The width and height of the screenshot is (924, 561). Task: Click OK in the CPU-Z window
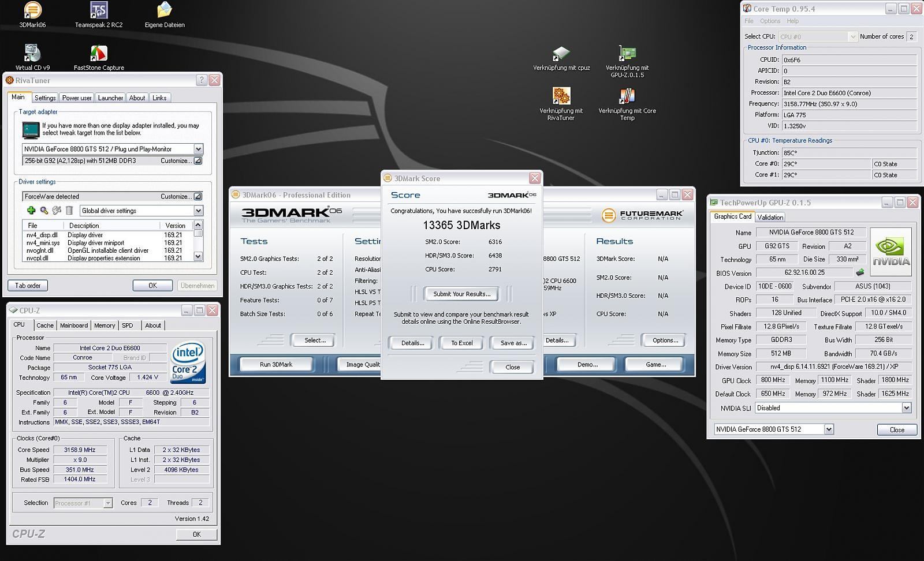tap(196, 534)
